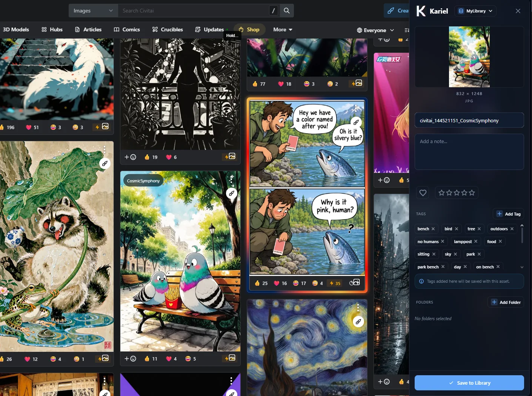
Task: Remove the 'day' tag
Action: pyautogui.click(x=465, y=267)
